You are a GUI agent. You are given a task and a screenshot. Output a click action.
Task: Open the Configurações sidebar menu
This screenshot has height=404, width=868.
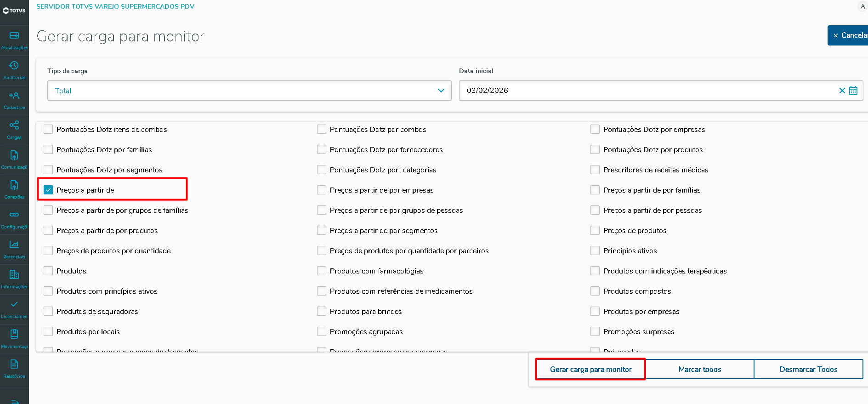[14, 215]
